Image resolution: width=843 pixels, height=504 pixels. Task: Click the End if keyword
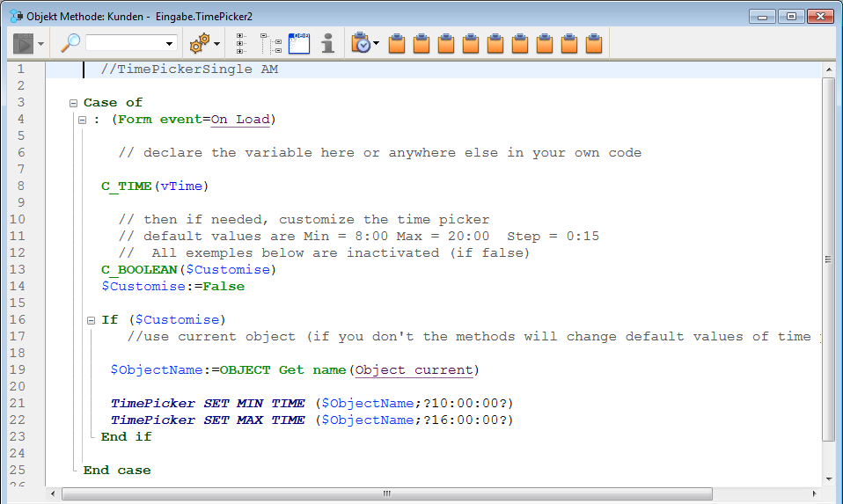[x=127, y=437]
